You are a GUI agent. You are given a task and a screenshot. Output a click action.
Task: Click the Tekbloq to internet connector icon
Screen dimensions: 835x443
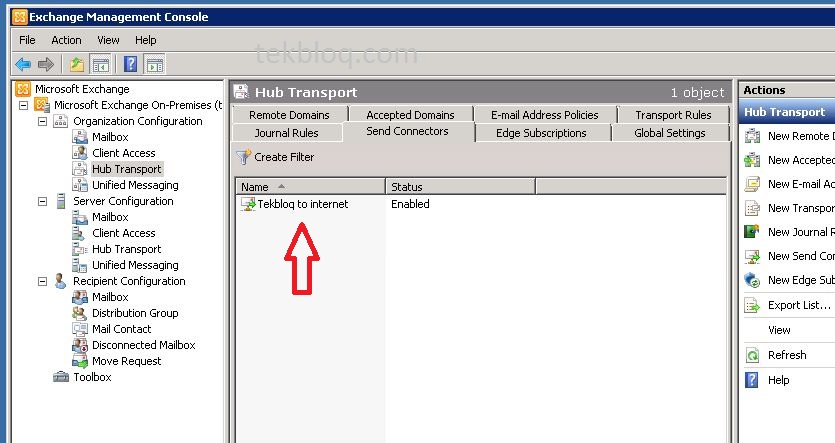point(248,204)
